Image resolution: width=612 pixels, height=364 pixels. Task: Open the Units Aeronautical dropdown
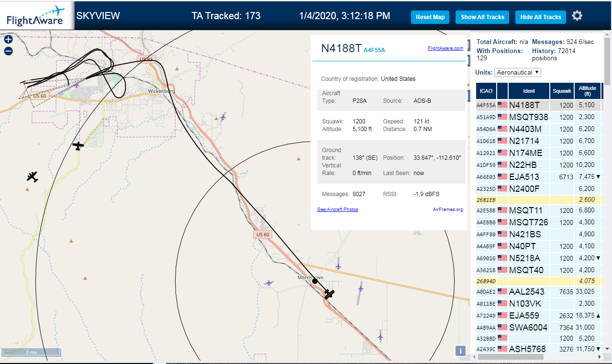tap(518, 72)
